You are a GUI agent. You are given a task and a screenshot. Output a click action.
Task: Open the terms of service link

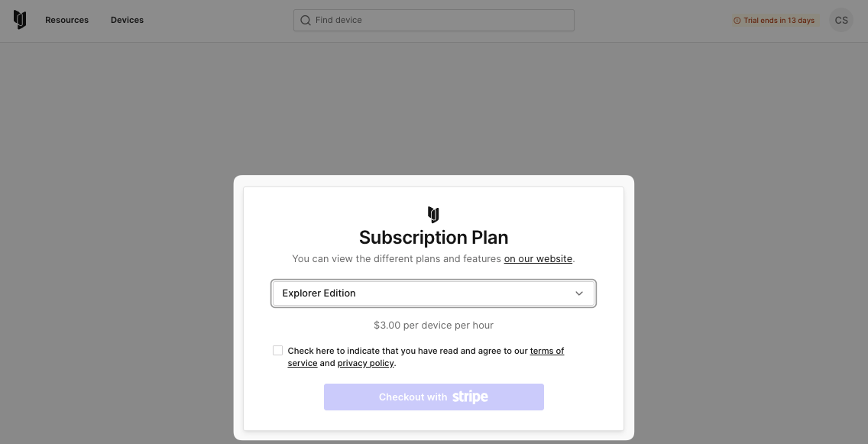point(547,351)
